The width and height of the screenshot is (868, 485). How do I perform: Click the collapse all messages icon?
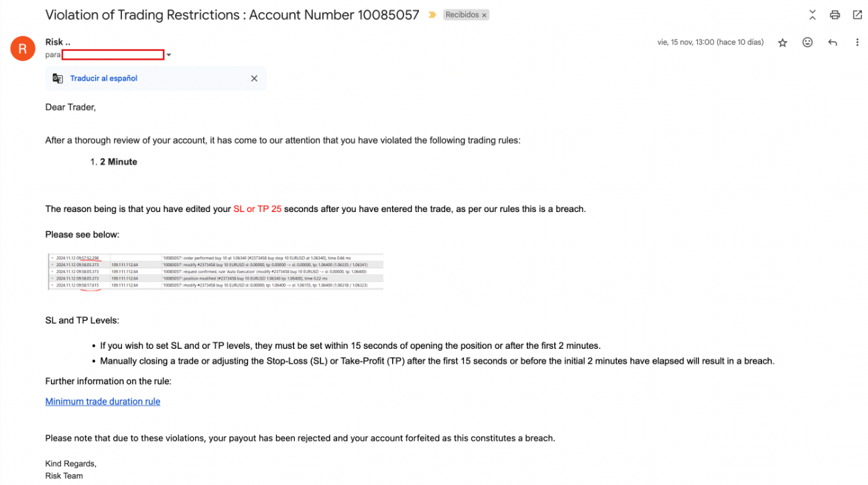812,15
